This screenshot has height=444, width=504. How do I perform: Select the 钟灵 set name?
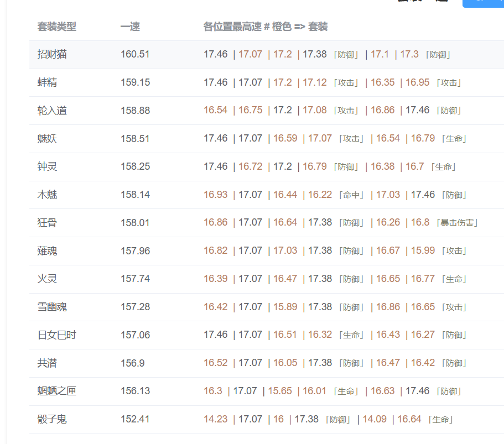pyautogui.click(x=47, y=166)
